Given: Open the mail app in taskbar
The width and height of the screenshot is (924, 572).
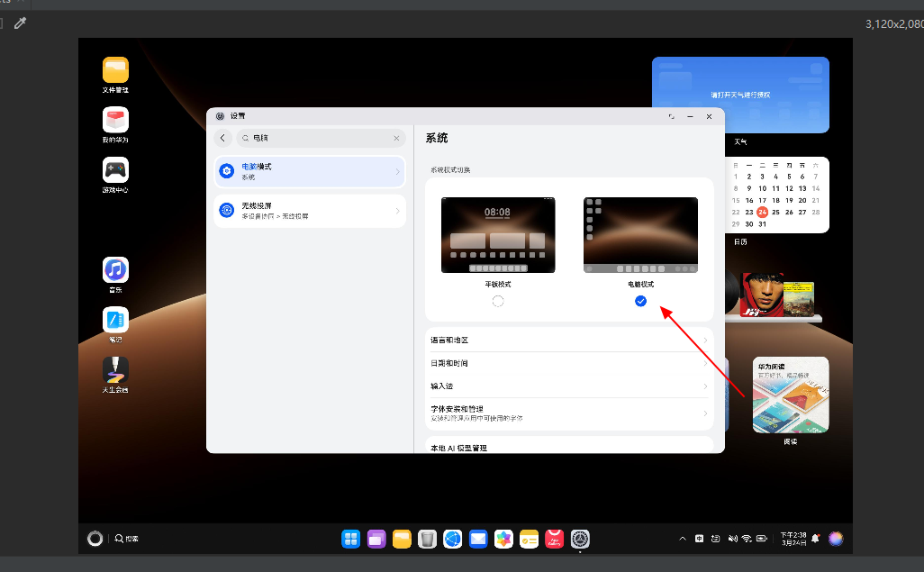Looking at the screenshot, I should coord(477,539).
